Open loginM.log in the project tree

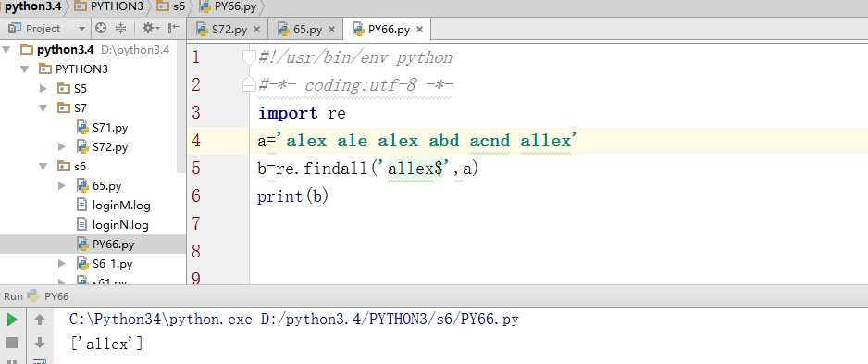[x=121, y=206]
